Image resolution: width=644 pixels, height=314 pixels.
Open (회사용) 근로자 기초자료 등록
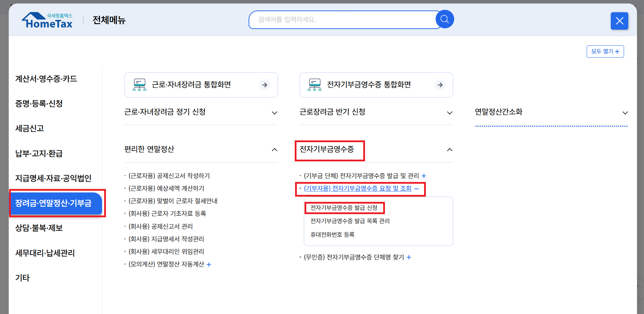[x=167, y=213]
